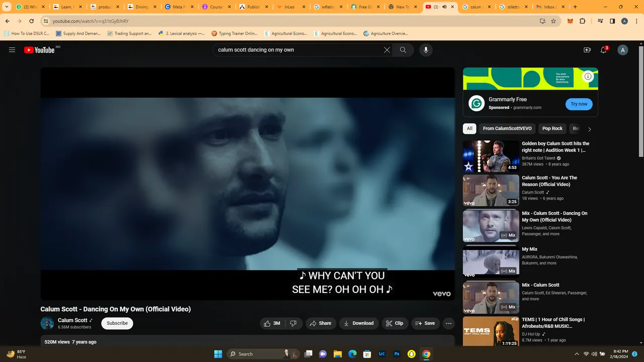Open tab search dropdown in Chrome
Viewport: 644px width, 362px height.
click(x=7, y=7)
